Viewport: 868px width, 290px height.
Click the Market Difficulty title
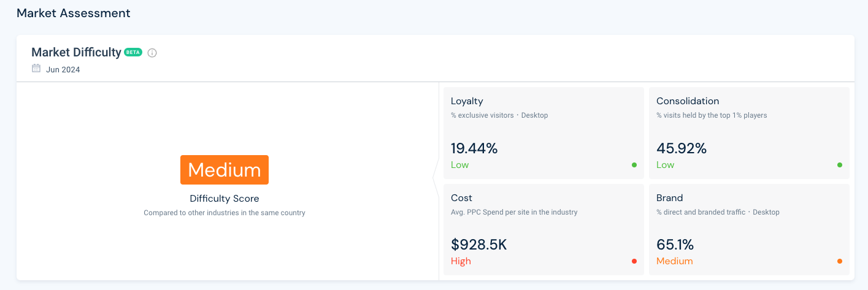point(76,52)
